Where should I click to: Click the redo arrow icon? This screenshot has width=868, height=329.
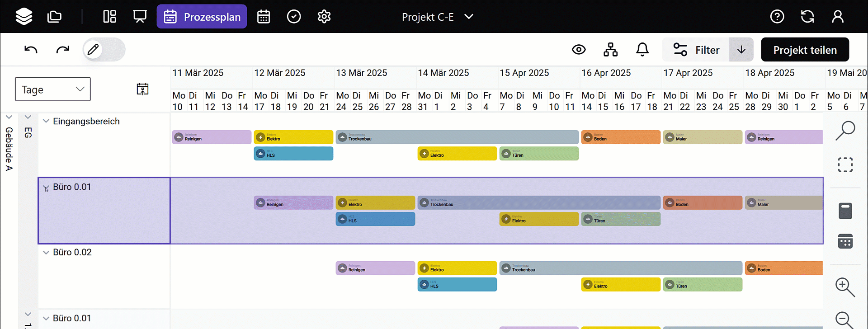pos(62,50)
